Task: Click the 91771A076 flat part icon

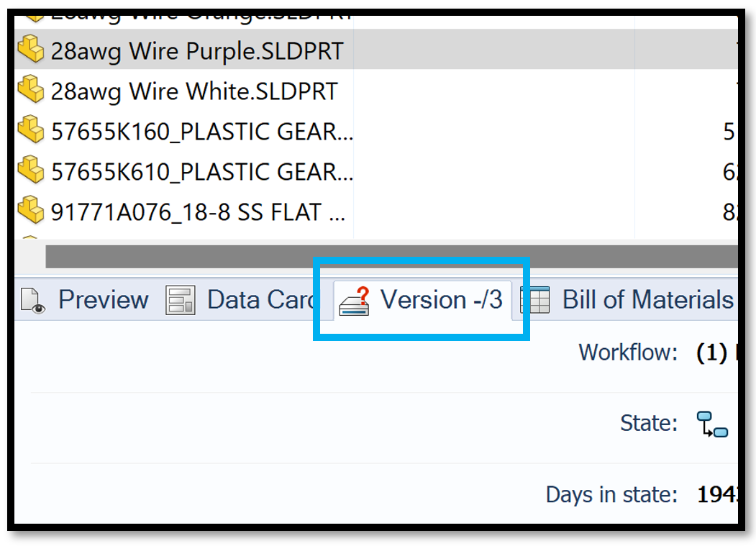Action: pos(31,211)
